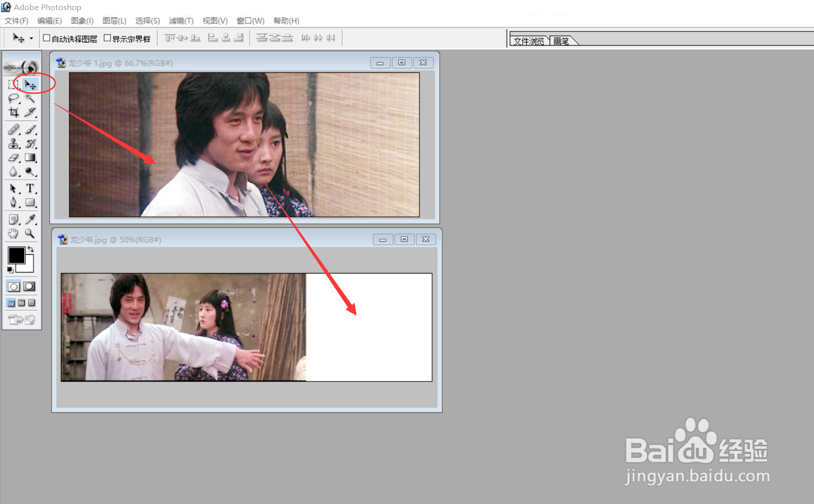The width and height of the screenshot is (814, 504).
Task: Open the 帮助(H) menu
Action: 286,21
